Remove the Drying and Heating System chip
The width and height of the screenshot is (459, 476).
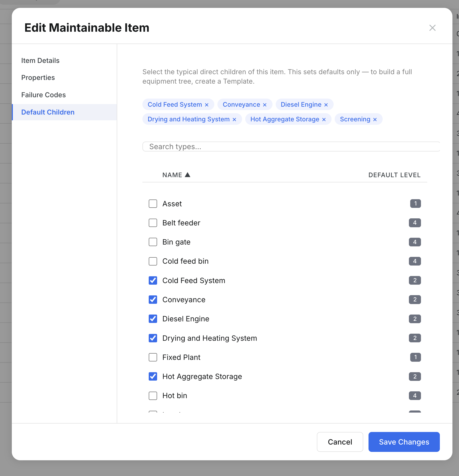234,119
